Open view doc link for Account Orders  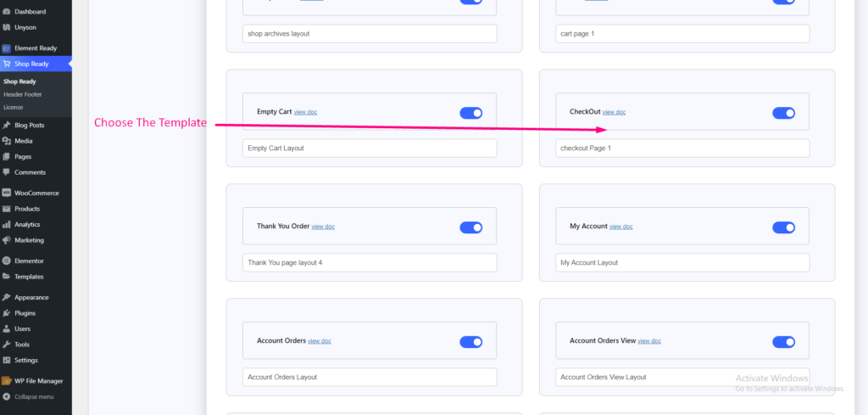coord(320,341)
